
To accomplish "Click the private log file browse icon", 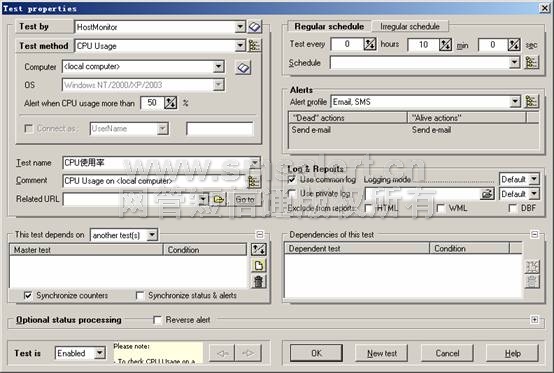I will click(487, 194).
